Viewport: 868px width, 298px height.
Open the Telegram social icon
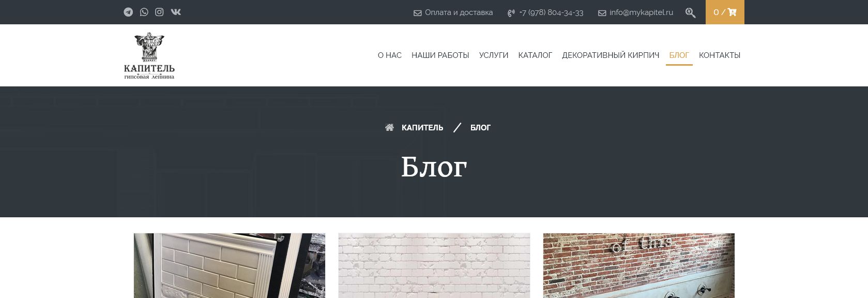tap(128, 12)
